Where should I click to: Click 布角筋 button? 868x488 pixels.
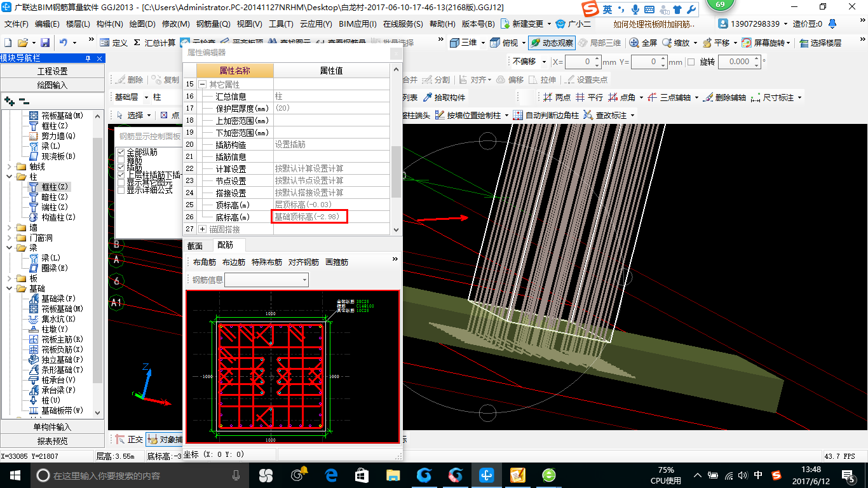tap(205, 262)
